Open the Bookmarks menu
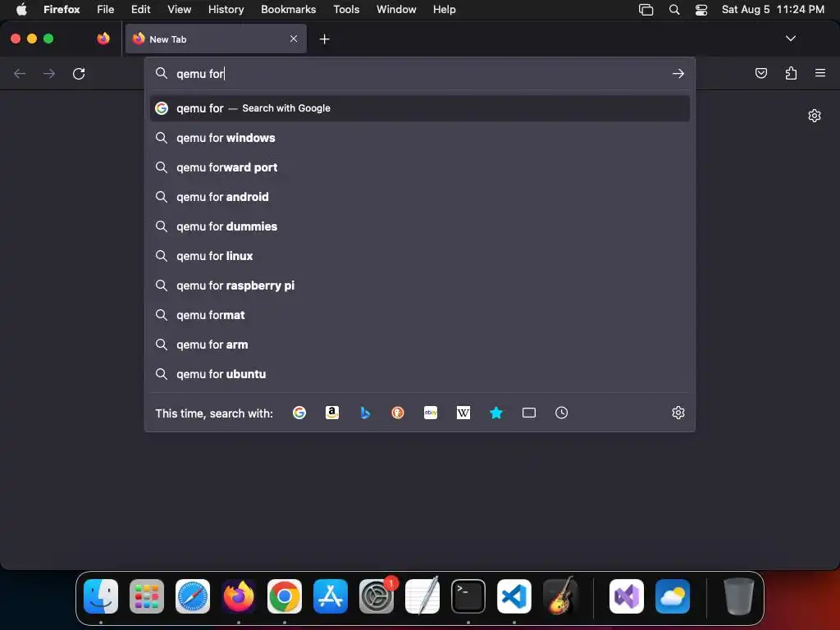 coord(288,10)
